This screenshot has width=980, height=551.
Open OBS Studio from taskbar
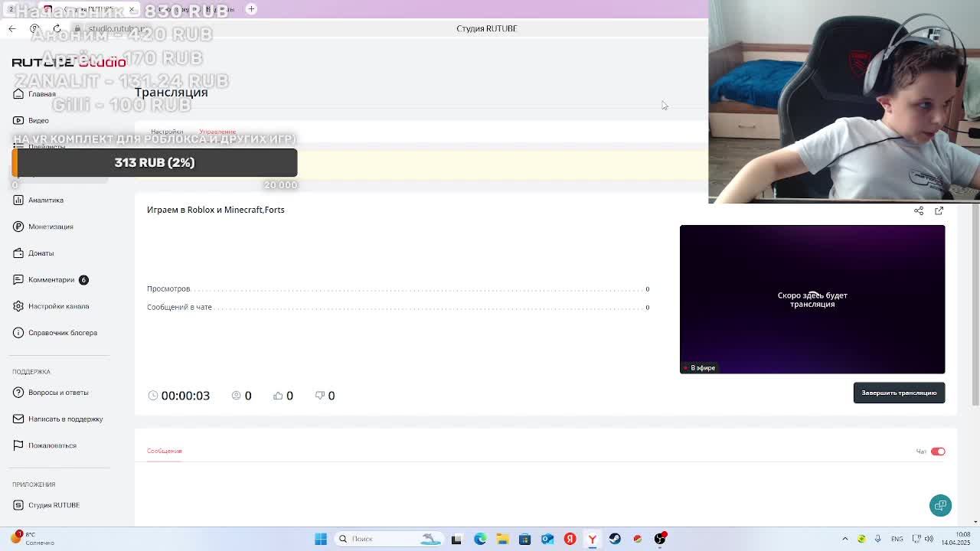[x=660, y=539]
